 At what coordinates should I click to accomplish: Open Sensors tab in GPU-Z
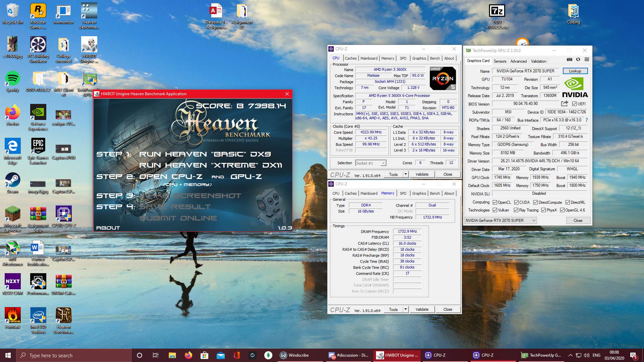(500, 61)
